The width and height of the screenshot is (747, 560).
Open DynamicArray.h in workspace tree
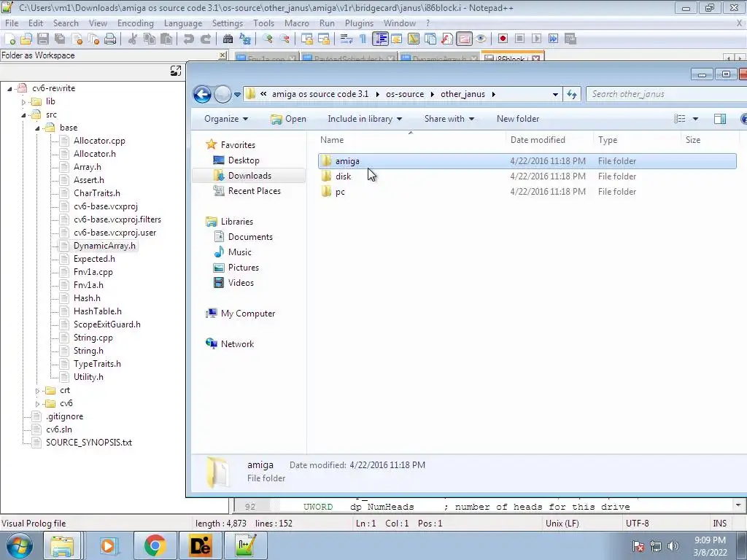click(x=104, y=246)
